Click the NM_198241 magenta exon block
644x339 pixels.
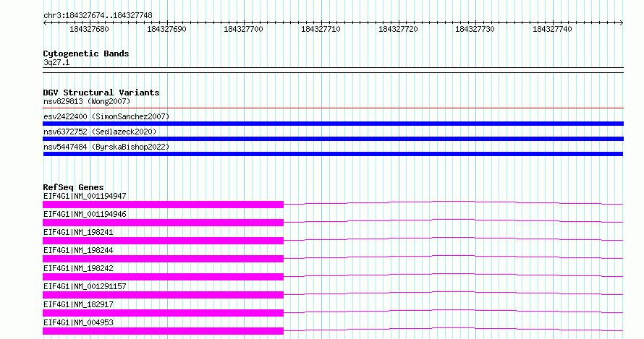[x=163, y=241]
